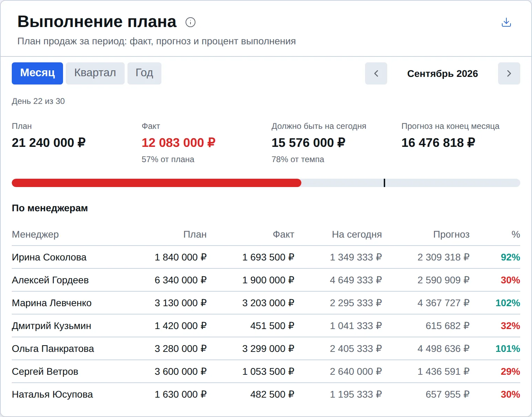Image resolution: width=532 pixels, height=417 pixels.
Task: Switch to the Квартал tab
Action: 95,73
